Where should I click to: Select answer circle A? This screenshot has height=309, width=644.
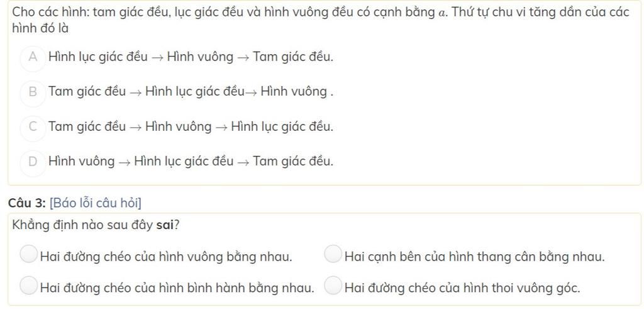click(33, 57)
